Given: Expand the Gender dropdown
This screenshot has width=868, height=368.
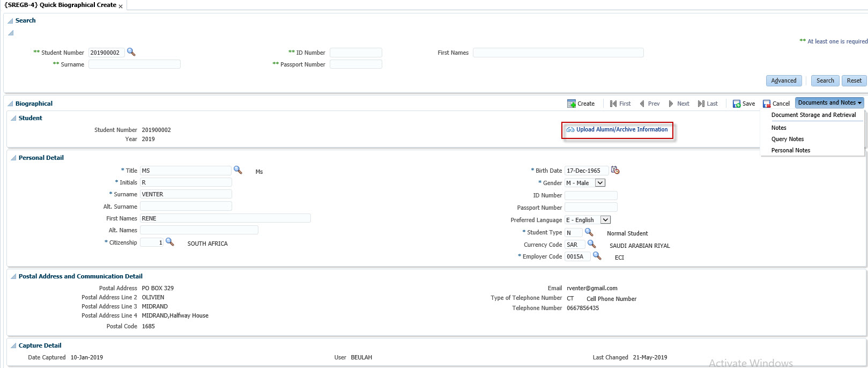Looking at the screenshot, I should tap(600, 183).
